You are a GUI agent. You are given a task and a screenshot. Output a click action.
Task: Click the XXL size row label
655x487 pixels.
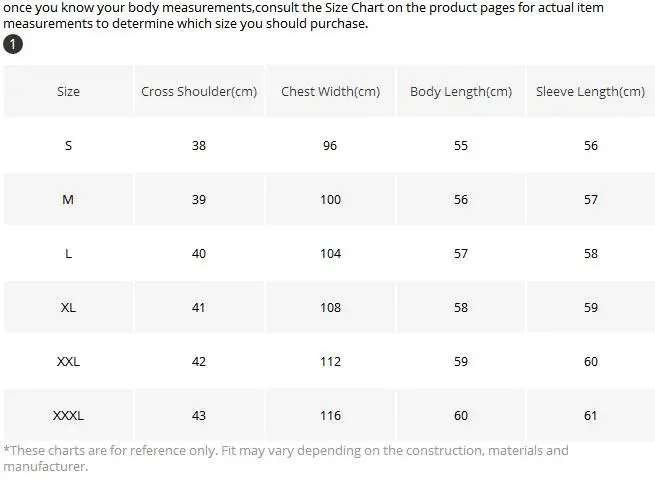coord(68,362)
